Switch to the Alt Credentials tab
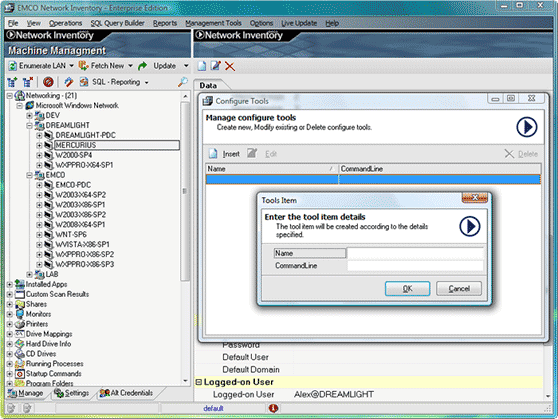558x419 pixels. click(127, 393)
